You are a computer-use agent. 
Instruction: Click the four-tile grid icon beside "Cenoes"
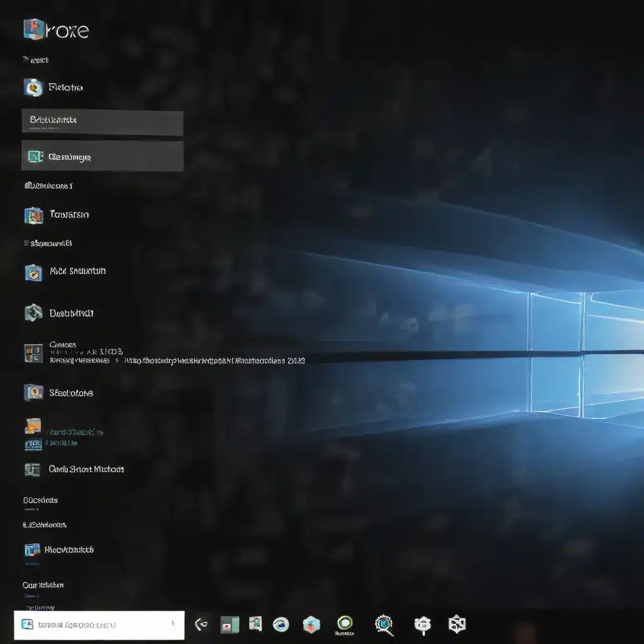coord(33,353)
